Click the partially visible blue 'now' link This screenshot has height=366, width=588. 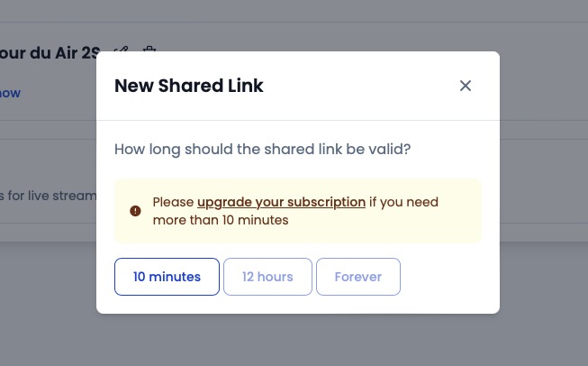(10, 93)
